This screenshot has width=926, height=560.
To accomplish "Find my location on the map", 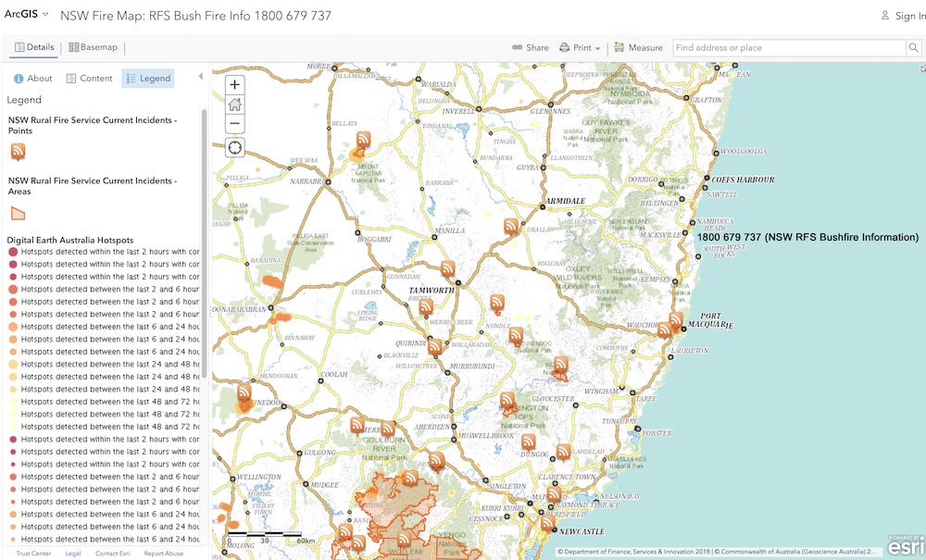I will tap(234, 147).
